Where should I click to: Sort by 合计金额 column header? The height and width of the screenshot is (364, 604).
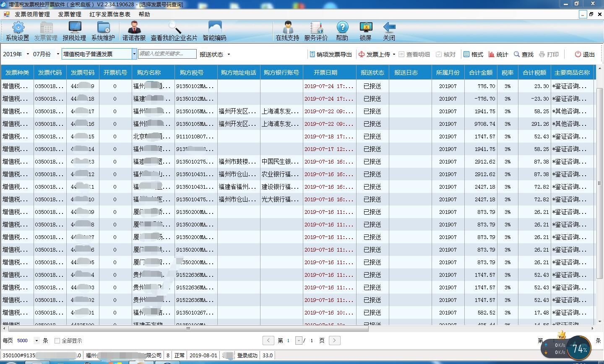tap(481, 73)
